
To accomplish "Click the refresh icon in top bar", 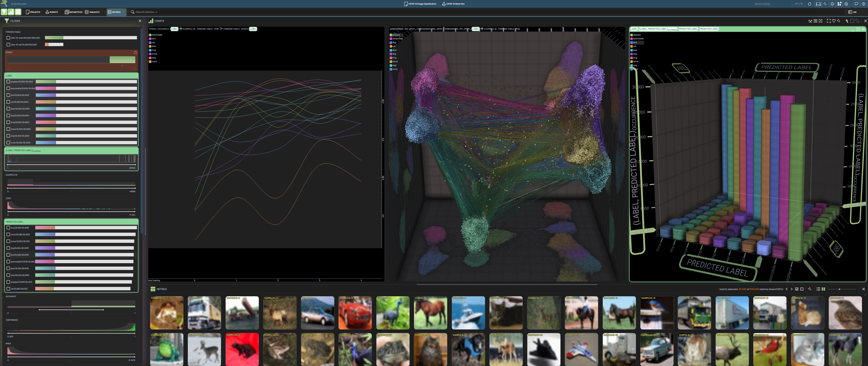I will [x=809, y=4].
